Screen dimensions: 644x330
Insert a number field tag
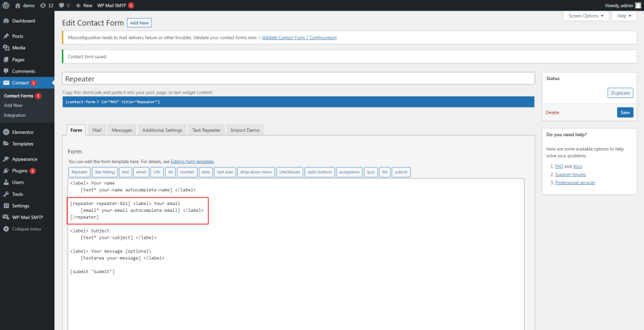point(188,172)
